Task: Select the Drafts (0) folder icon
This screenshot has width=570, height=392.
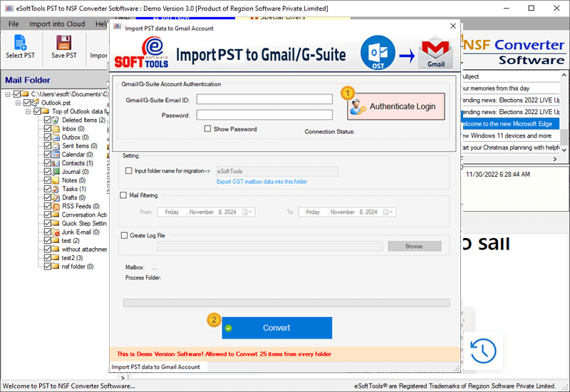Action: click(x=56, y=197)
